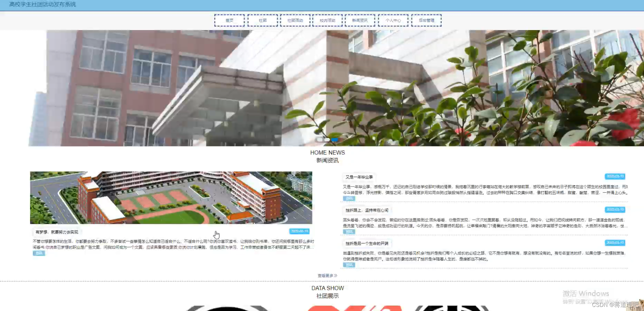Image resolution: width=644 pixels, height=311 pixels.
Task: Click the 资讯 tag under the graduation article
Action: click(x=349, y=198)
